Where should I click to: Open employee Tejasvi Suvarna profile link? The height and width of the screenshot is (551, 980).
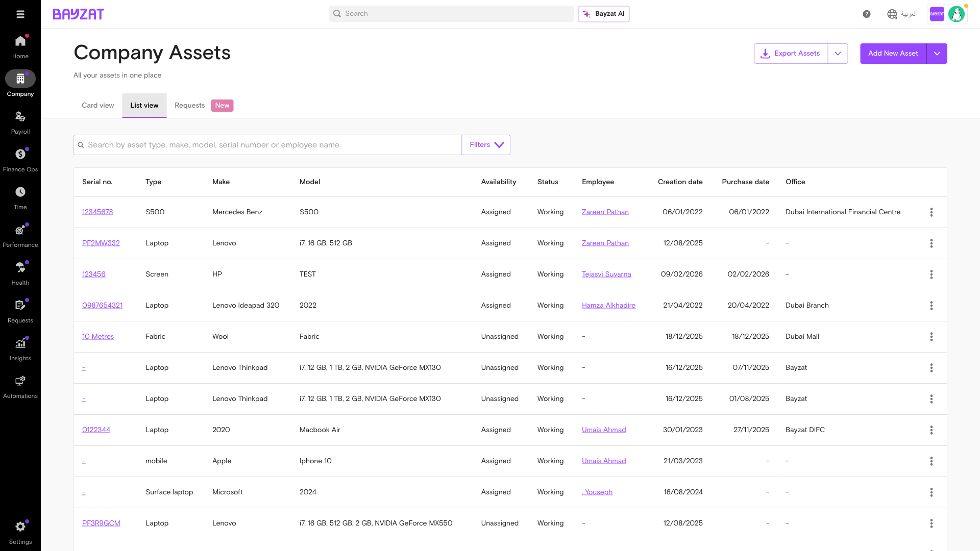point(606,274)
